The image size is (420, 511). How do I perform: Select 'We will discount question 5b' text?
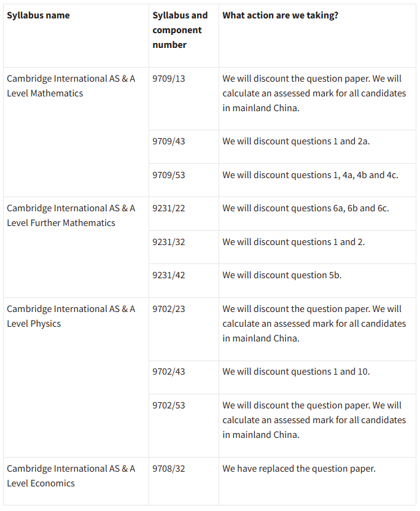point(282,275)
